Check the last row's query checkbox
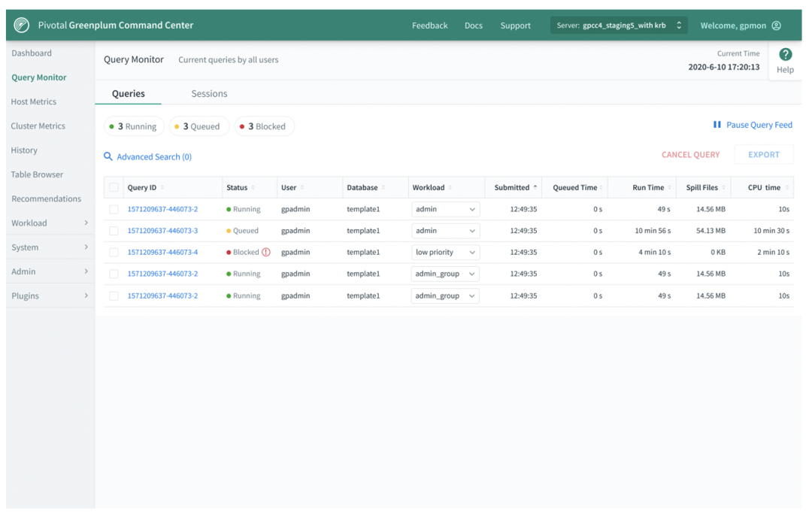Viewport: 812px width, 524px height. tap(114, 295)
